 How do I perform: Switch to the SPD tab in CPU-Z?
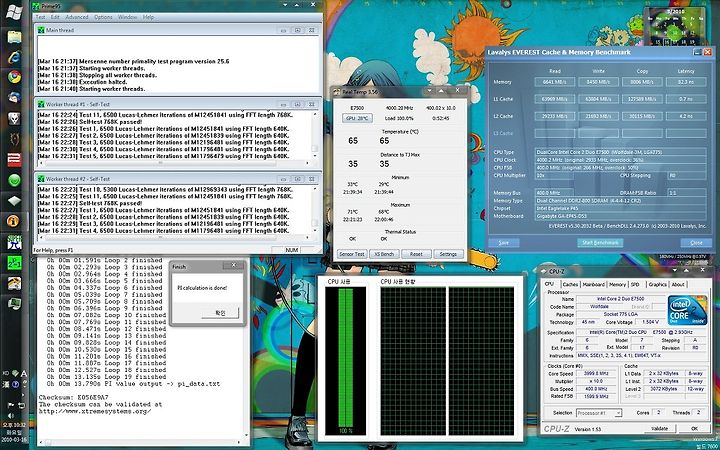pyautogui.click(x=635, y=285)
